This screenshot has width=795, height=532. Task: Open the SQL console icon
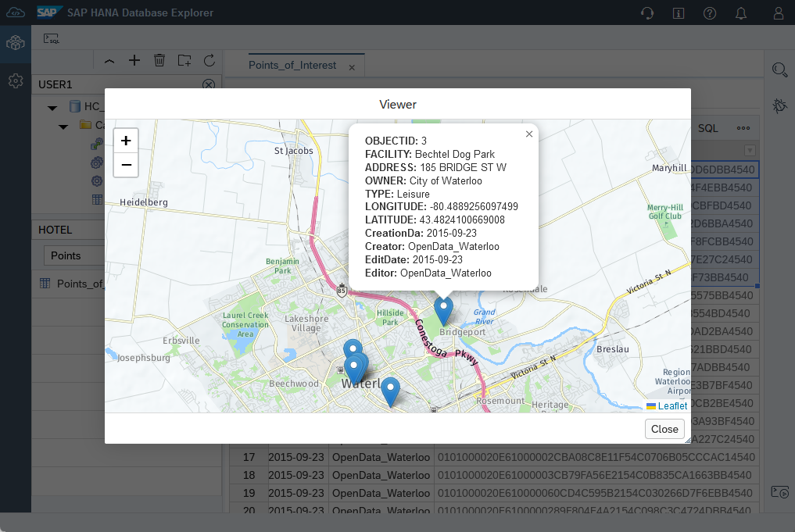(52, 38)
